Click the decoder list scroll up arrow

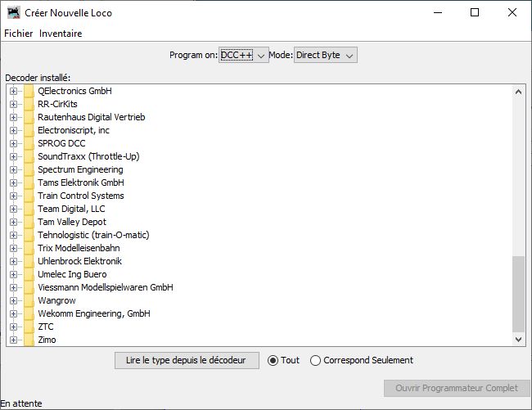pyautogui.click(x=518, y=92)
